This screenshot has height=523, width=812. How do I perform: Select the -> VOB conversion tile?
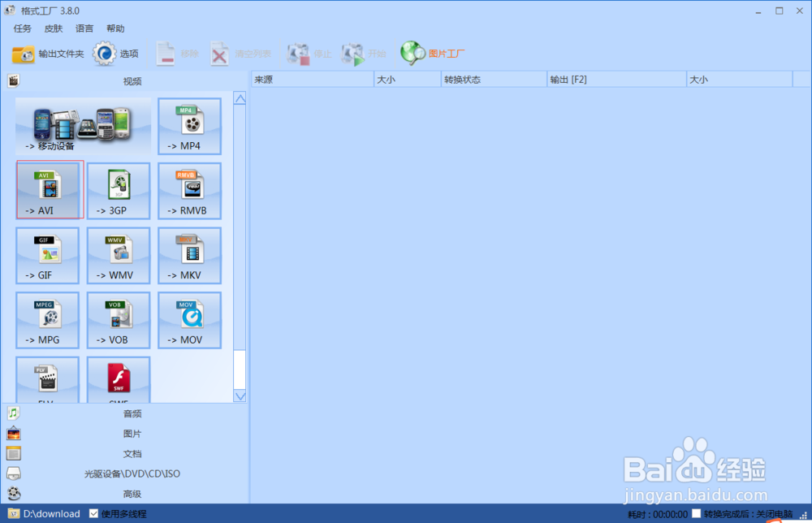tap(119, 320)
